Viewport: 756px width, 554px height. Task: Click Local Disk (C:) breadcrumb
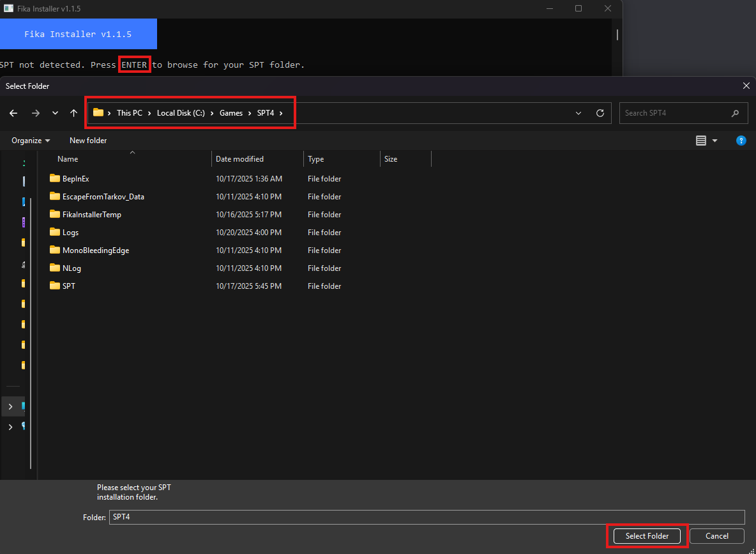(181, 113)
